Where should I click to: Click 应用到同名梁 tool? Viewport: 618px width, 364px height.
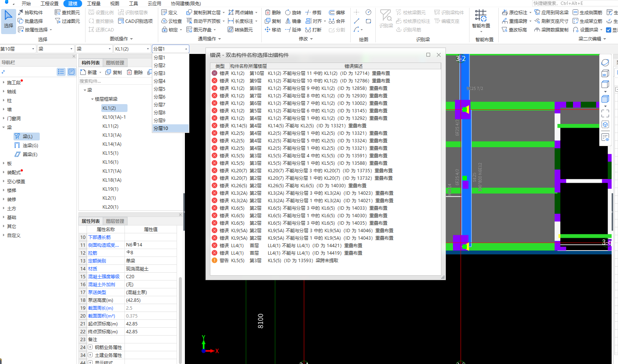point(551,12)
